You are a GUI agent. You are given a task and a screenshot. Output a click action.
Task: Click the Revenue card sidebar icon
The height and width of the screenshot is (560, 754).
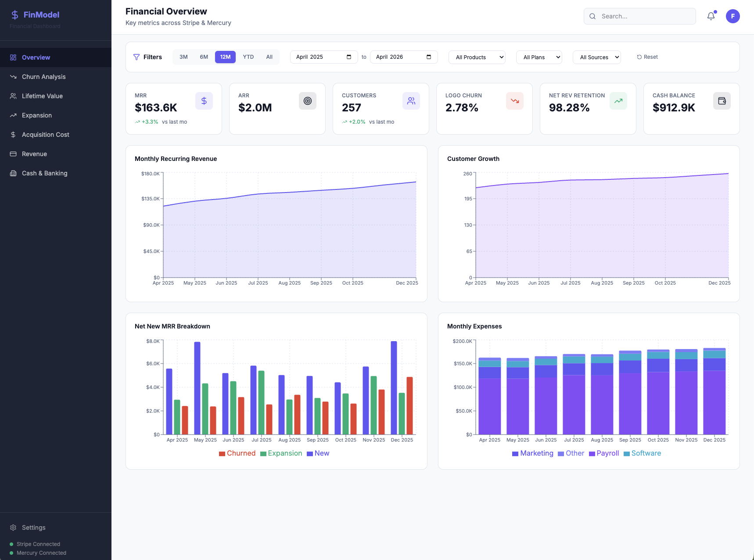point(13,154)
